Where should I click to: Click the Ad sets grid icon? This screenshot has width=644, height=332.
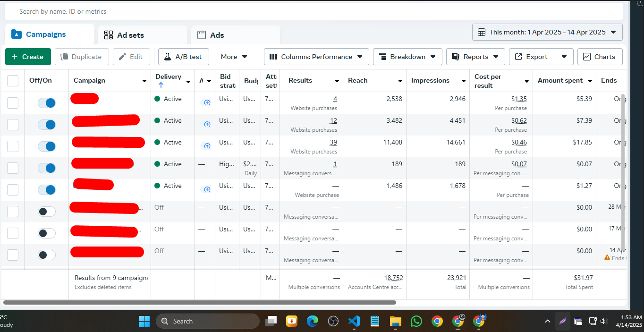tap(109, 35)
